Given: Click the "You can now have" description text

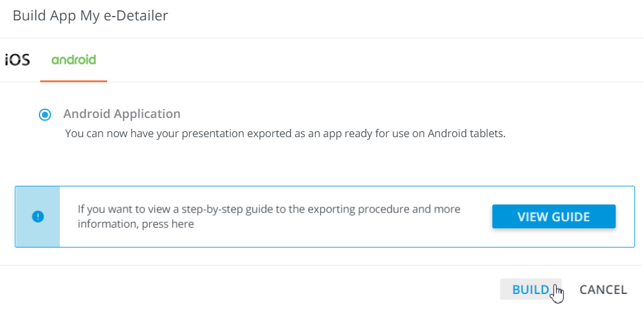Looking at the screenshot, I should coord(107,135).
